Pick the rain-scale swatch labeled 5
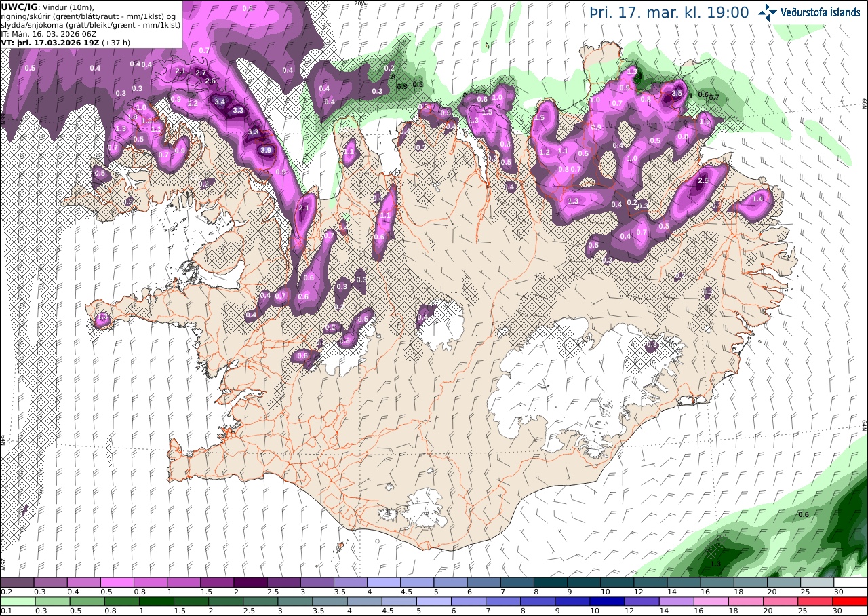Image resolution: width=868 pixels, height=616 pixels. 434,601
